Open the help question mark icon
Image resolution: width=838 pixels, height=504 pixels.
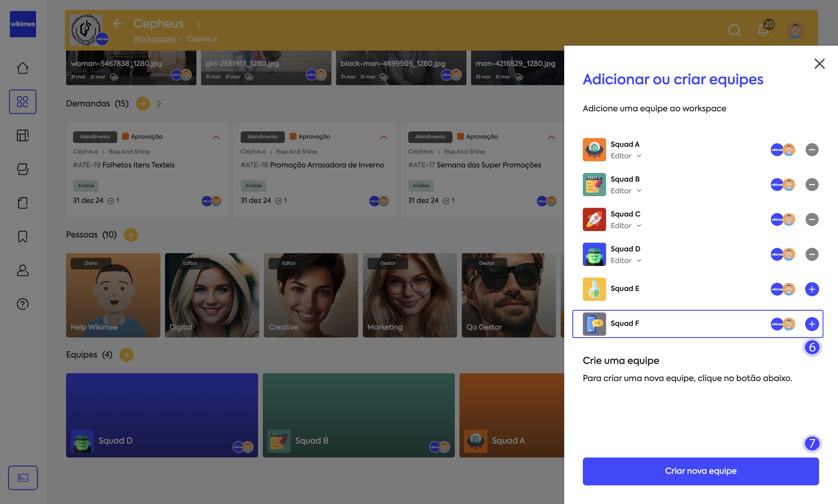(x=22, y=304)
